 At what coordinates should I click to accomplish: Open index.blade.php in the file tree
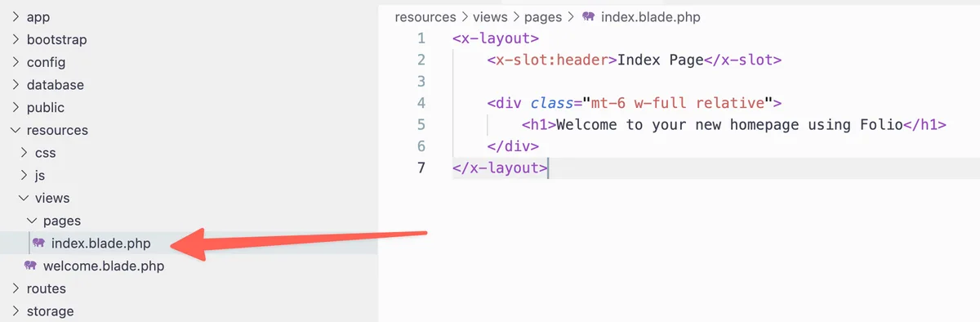pyautogui.click(x=100, y=243)
